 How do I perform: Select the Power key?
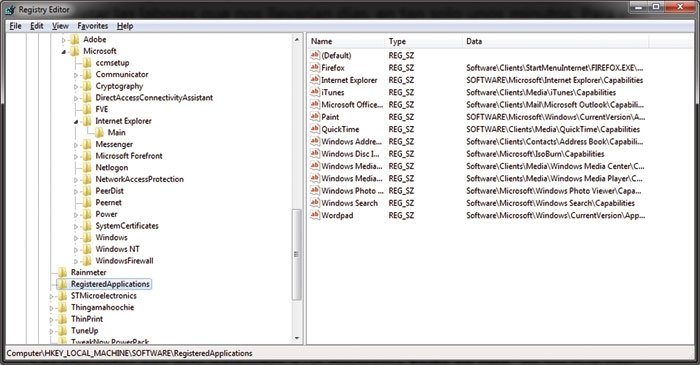106,214
